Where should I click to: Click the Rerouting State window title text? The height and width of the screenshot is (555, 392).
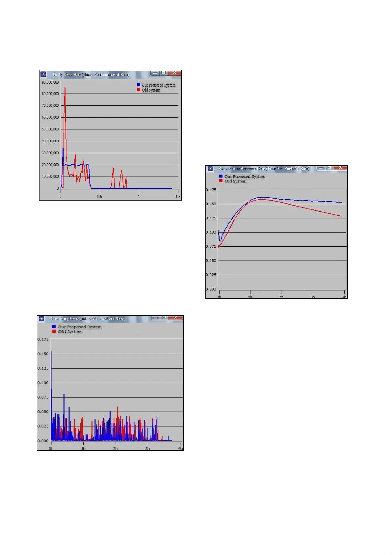(87, 319)
